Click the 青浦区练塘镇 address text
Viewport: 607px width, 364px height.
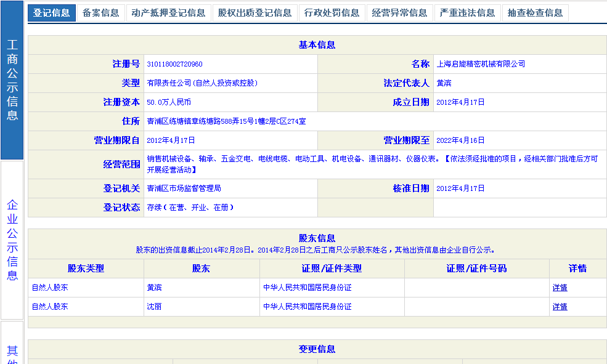(226, 122)
